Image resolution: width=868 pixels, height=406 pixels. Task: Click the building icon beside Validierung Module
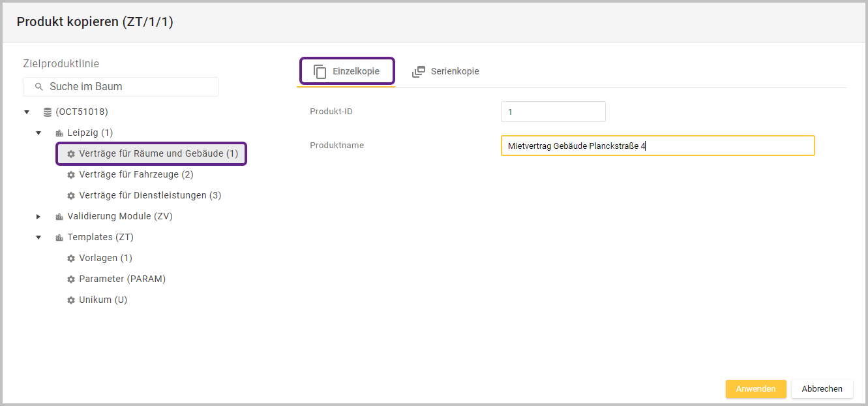click(59, 217)
